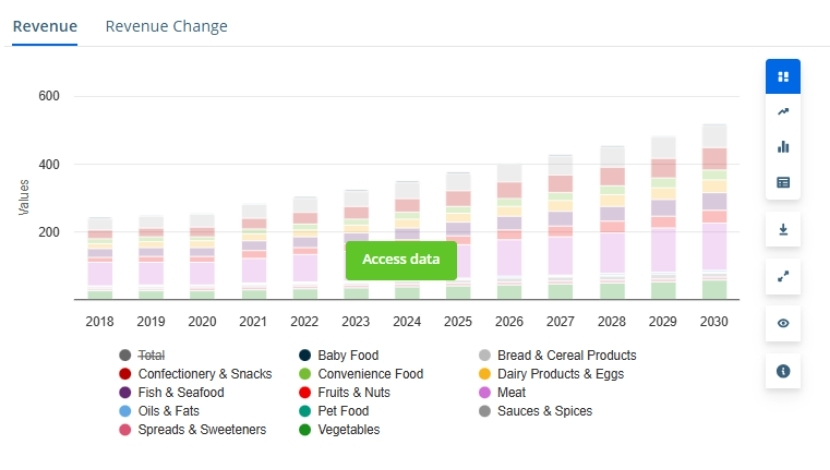Click the Dairy Products & Eggs legend label
830x470 pixels.
(560, 374)
